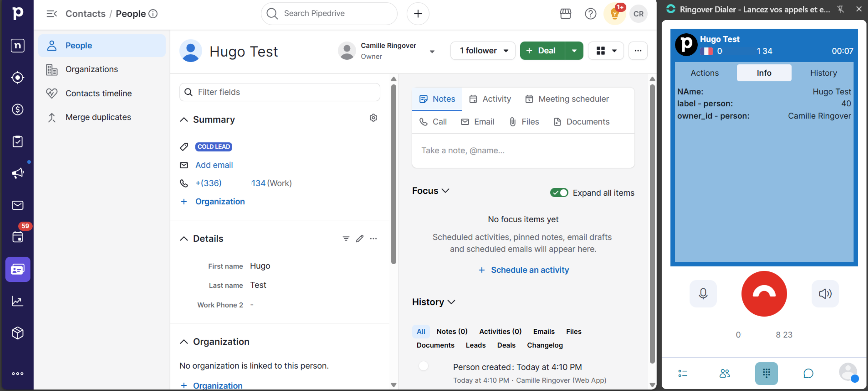Open the dialpad in Ringover Dialer
Viewport: 868px width, 391px height.
(766, 373)
